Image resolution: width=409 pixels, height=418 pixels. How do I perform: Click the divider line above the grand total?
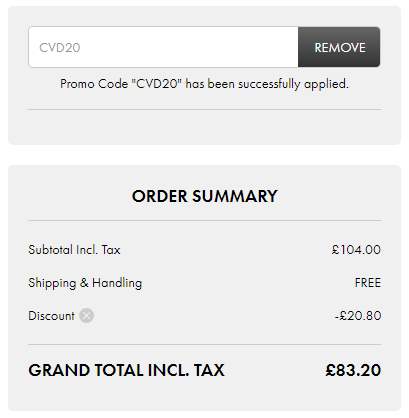click(x=204, y=344)
